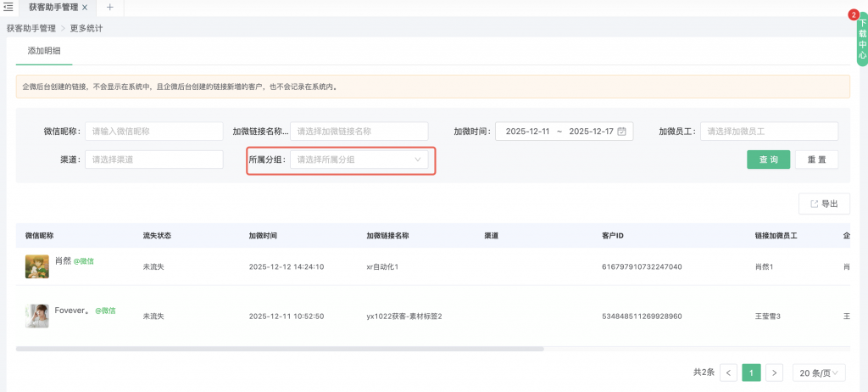
Task: Open 加微链接名称 selector
Action: [359, 132]
